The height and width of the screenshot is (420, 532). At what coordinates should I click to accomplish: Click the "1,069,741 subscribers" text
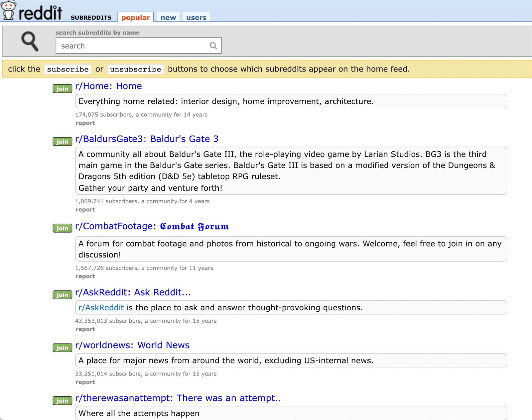pos(106,201)
